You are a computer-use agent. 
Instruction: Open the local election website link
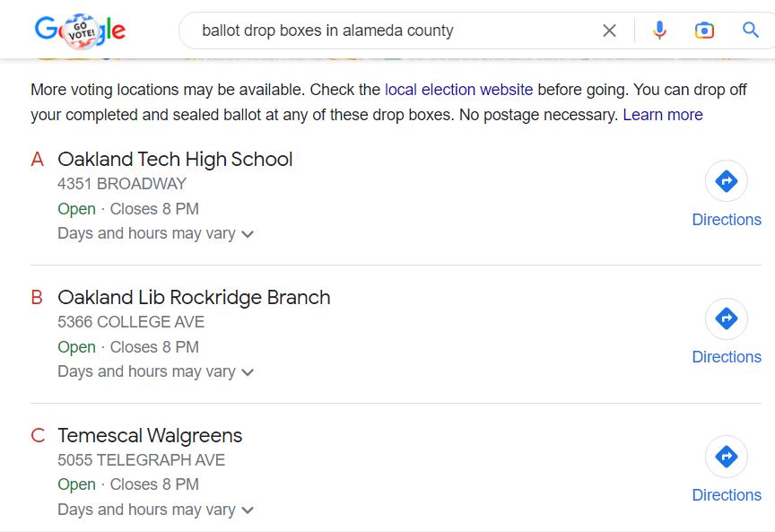(458, 90)
